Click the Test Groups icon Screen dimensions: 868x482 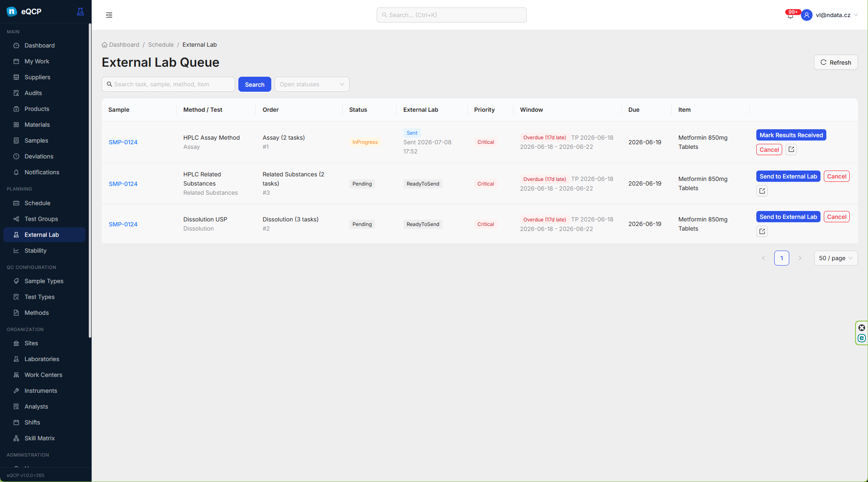[x=16, y=219]
